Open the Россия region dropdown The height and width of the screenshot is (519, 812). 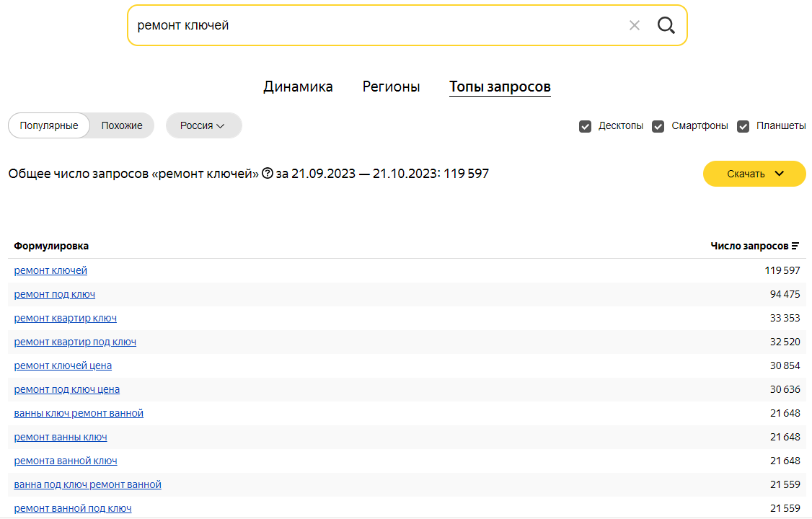coord(203,125)
